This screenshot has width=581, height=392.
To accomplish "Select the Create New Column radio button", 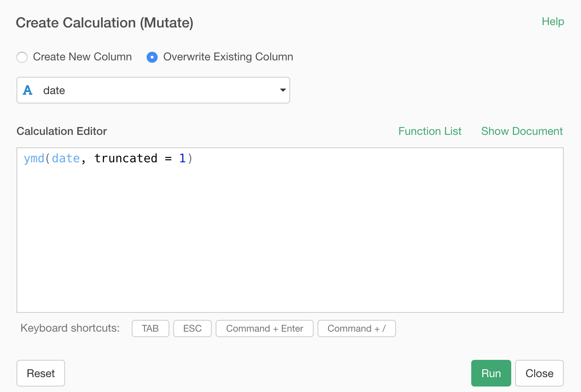I will [22, 57].
